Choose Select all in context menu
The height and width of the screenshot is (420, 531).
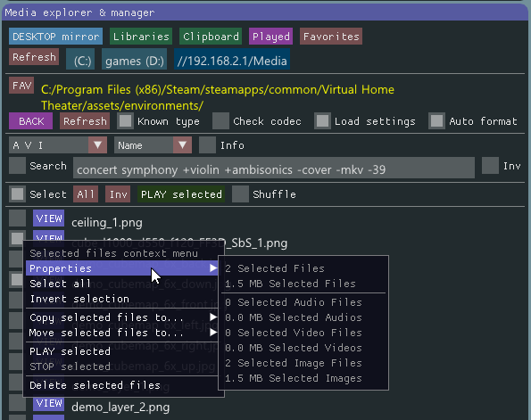(x=122, y=284)
